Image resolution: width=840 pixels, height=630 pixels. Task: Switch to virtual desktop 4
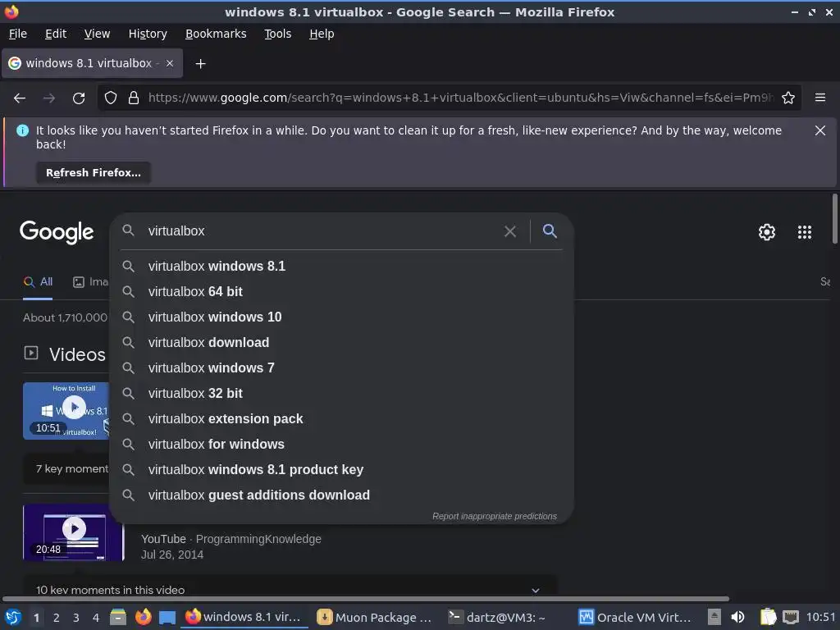96,618
